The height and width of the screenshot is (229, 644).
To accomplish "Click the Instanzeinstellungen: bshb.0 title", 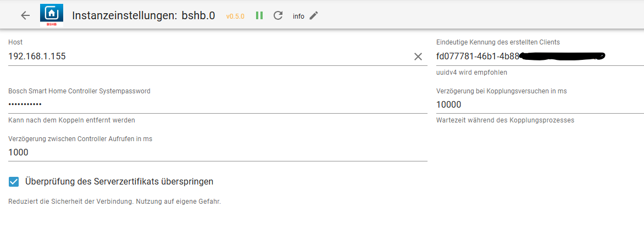I will click(x=145, y=15).
